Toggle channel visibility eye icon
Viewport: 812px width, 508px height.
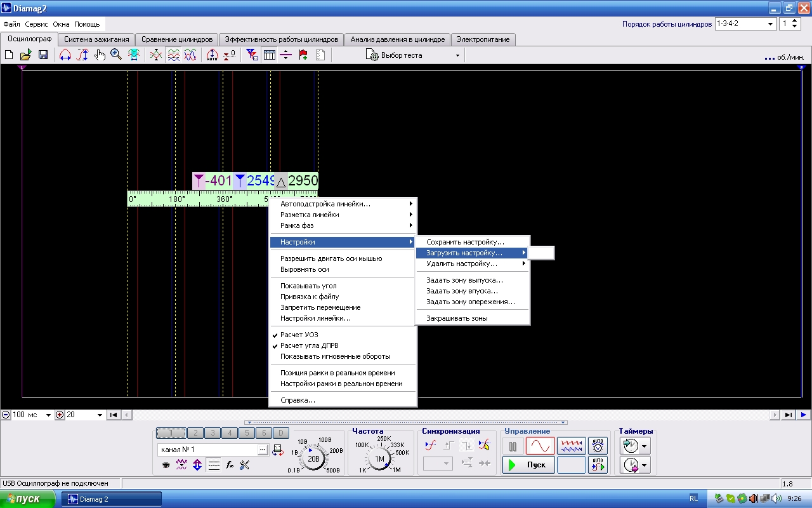[x=166, y=465]
